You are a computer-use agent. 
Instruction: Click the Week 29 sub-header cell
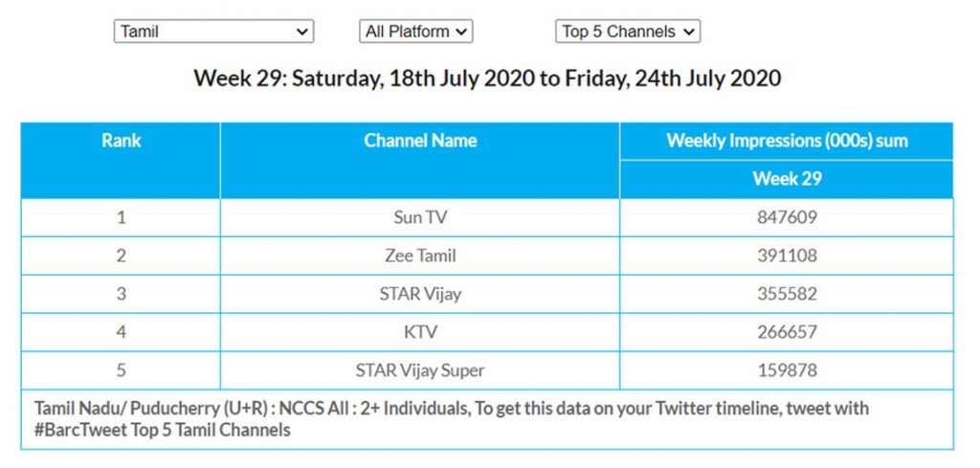pyautogui.click(x=787, y=179)
